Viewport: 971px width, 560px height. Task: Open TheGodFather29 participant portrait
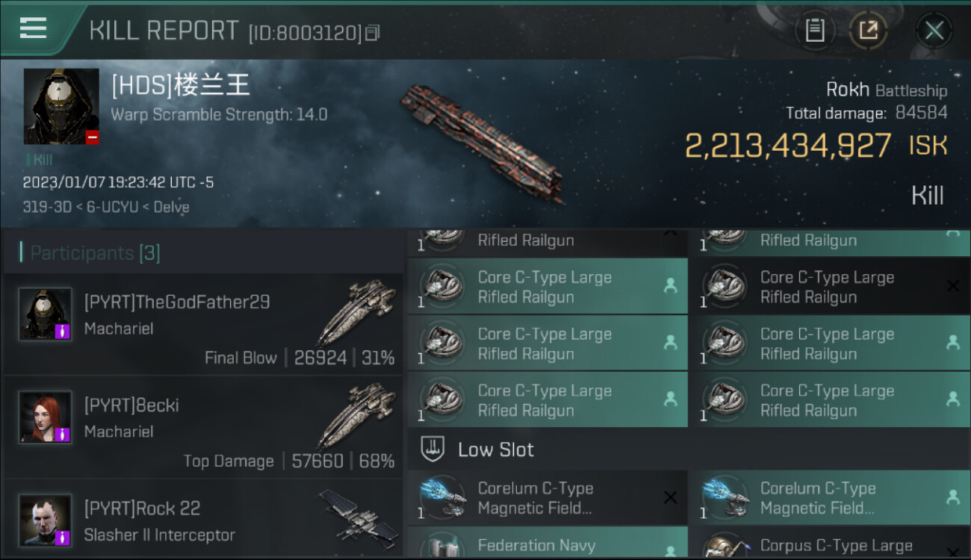click(46, 314)
